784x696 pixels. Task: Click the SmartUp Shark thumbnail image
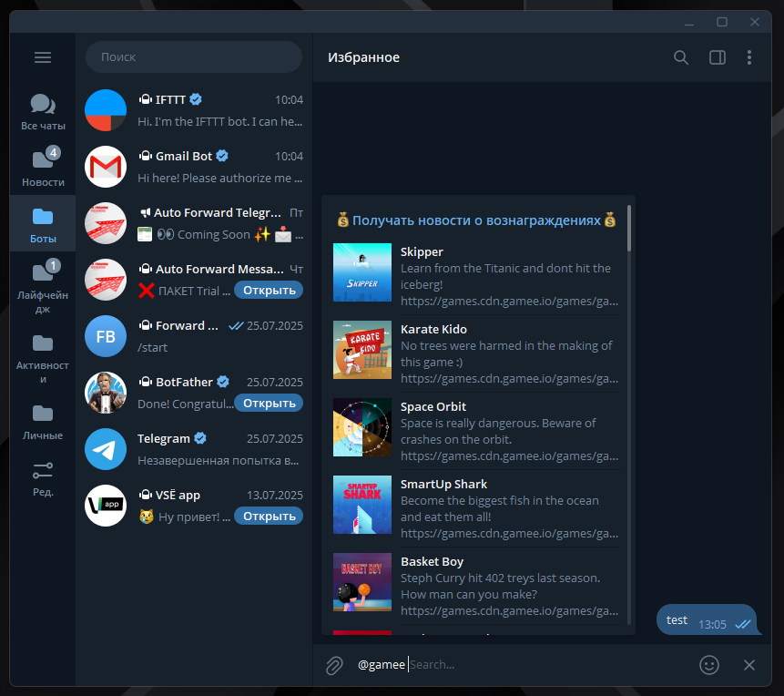pyautogui.click(x=362, y=505)
